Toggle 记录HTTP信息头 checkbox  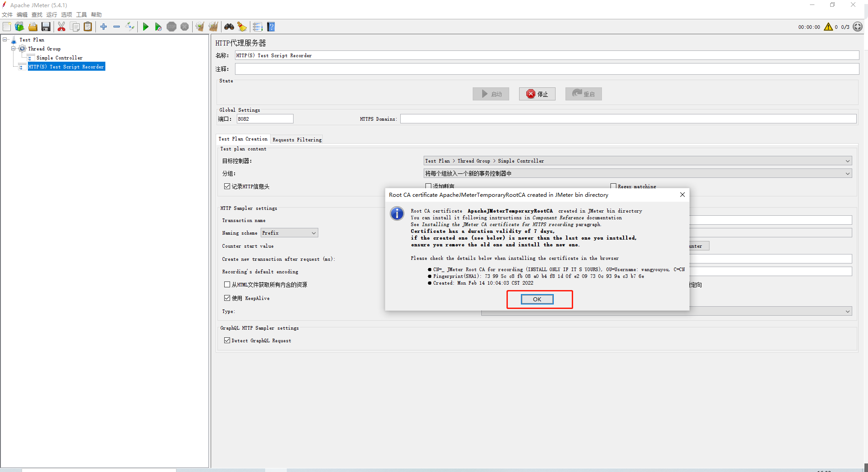227,186
